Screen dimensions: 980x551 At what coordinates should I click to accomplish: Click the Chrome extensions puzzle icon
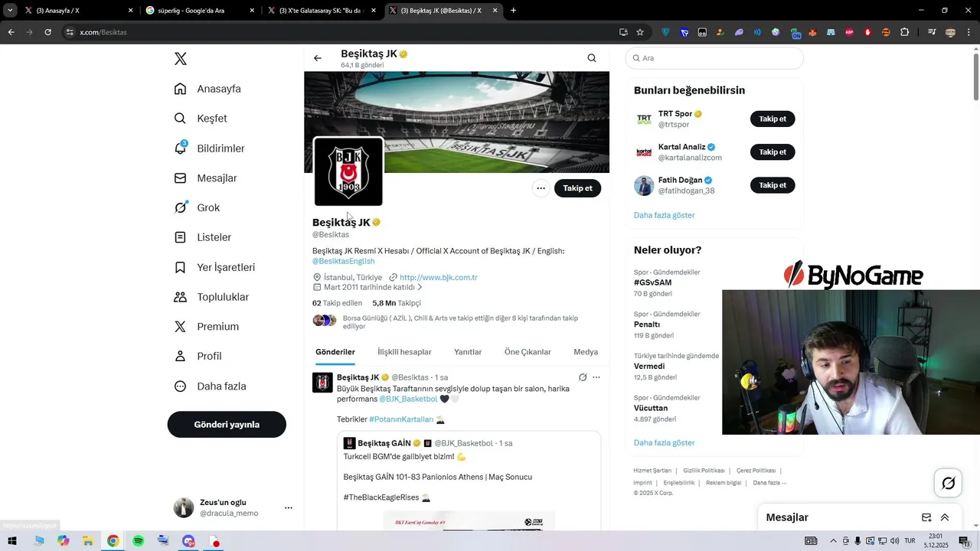905,32
